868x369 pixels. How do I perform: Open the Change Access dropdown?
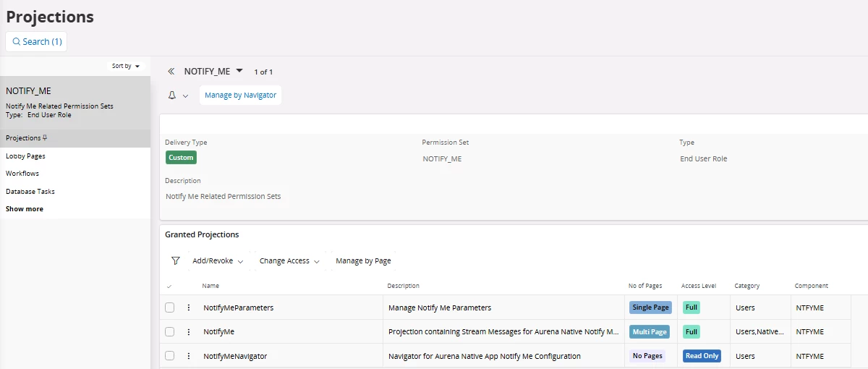[289, 260]
